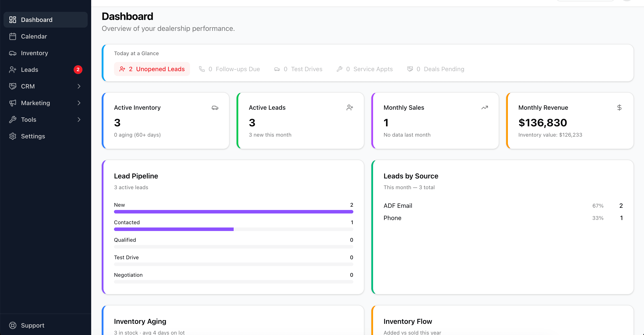Click "3 new this month" text

point(270,135)
